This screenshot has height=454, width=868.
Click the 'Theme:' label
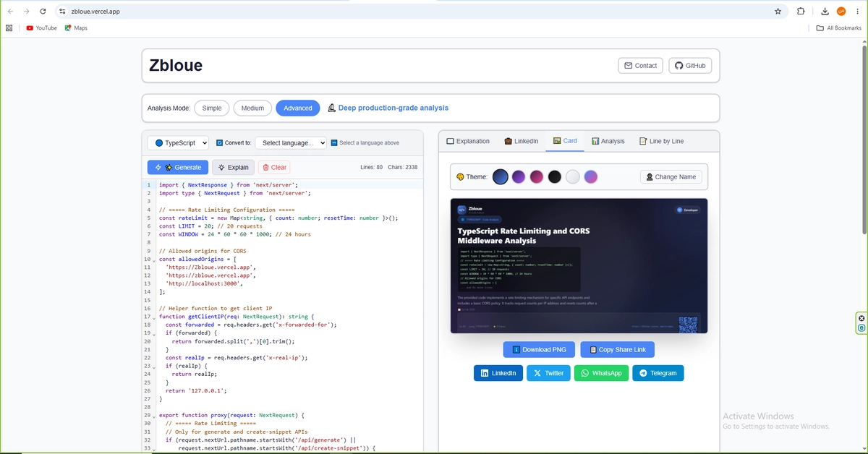pos(477,176)
